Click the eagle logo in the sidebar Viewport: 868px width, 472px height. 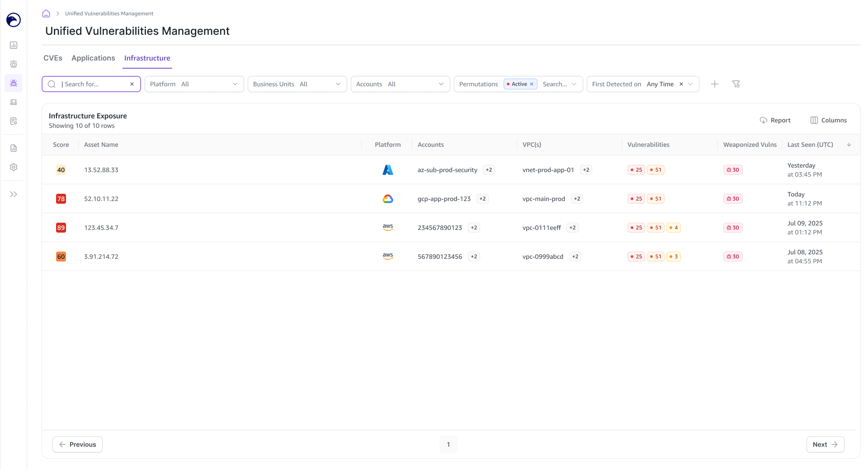point(14,20)
